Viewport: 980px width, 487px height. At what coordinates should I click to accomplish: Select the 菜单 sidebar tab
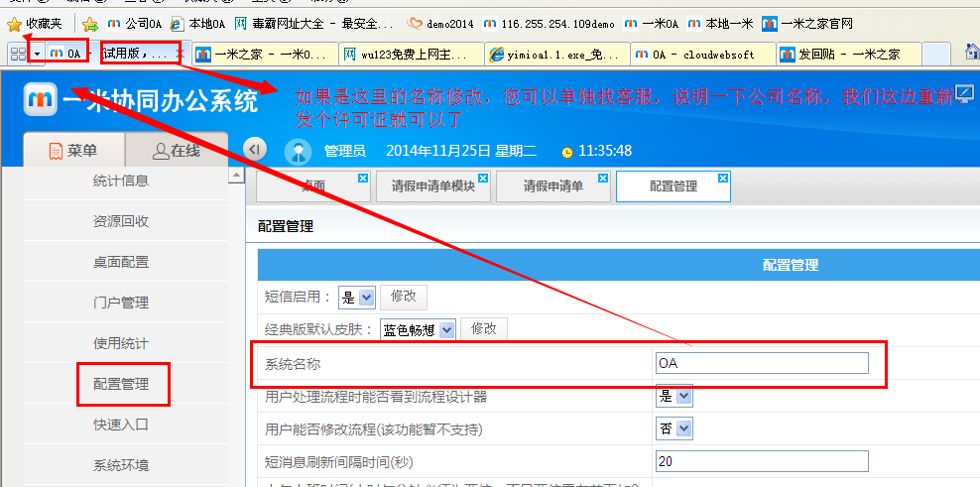(73, 151)
